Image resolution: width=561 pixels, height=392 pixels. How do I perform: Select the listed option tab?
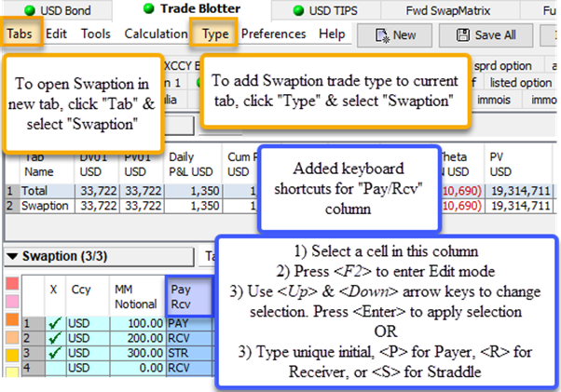pyautogui.click(x=521, y=83)
